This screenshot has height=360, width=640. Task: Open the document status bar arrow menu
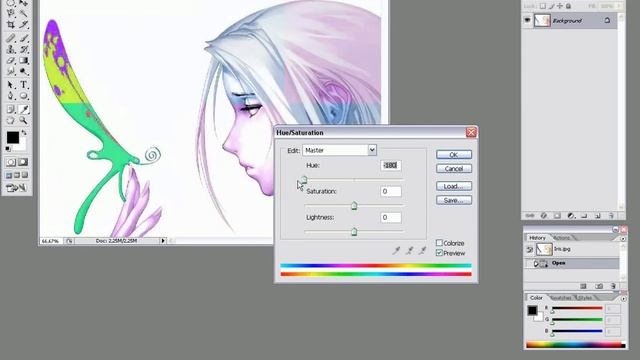click(x=163, y=241)
